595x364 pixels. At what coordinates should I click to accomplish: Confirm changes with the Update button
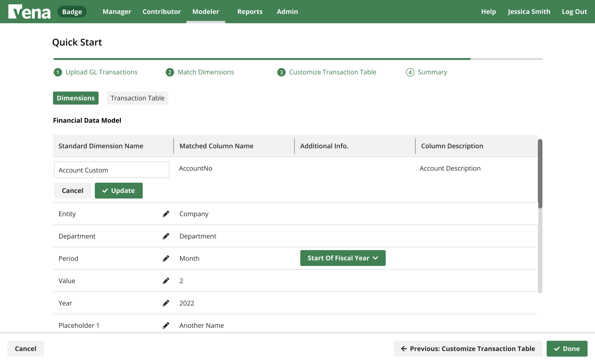pyautogui.click(x=119, y=190)
